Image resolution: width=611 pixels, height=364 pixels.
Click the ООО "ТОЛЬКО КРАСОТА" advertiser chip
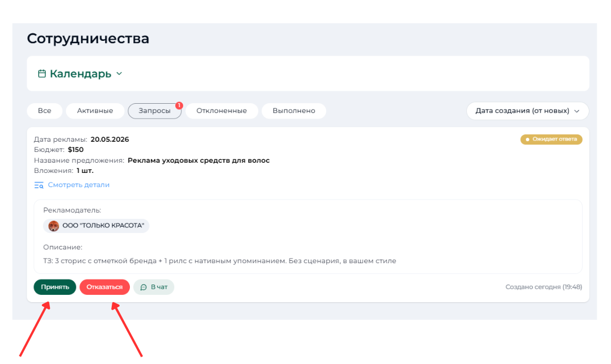pyautogui.click(x=96, y=226)
